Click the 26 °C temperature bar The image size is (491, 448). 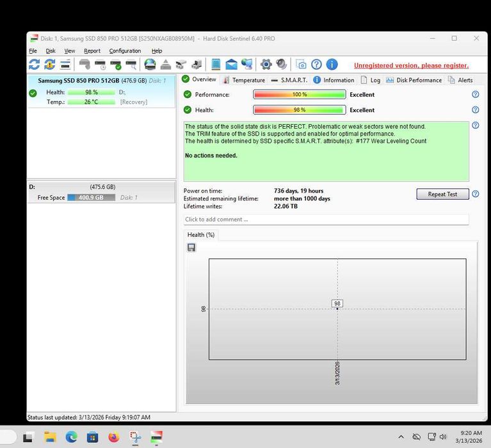pos(91,102)
